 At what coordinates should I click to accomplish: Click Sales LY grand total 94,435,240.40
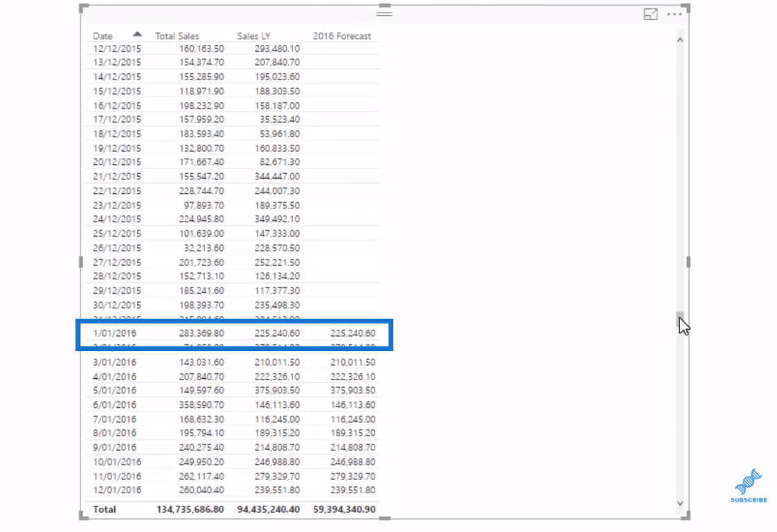click(x=269, y=510)
